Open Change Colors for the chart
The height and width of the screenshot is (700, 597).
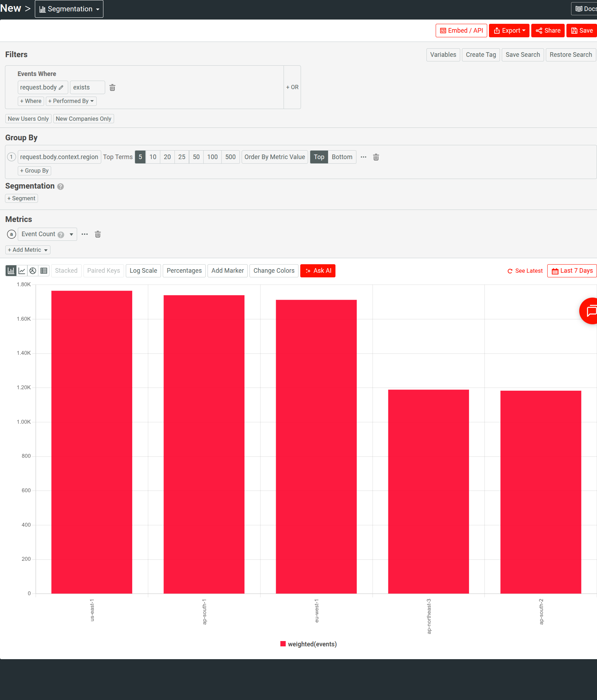[274, 271]
